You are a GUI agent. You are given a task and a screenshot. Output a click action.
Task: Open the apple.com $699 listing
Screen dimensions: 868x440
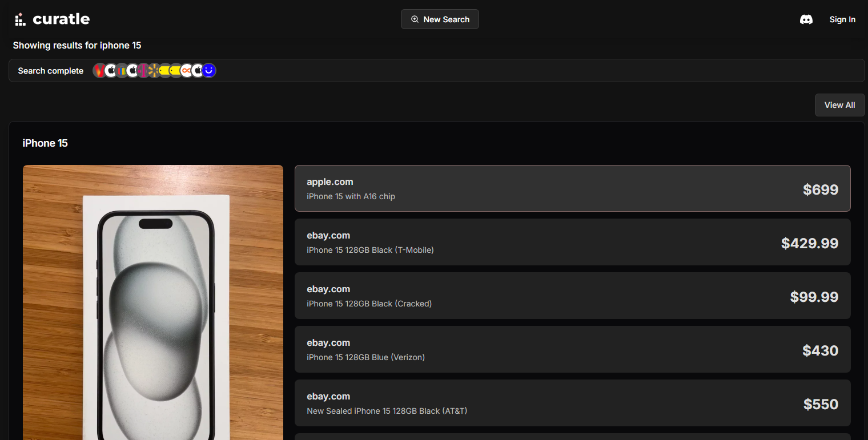pyautogui.click(x=572, y=188)
